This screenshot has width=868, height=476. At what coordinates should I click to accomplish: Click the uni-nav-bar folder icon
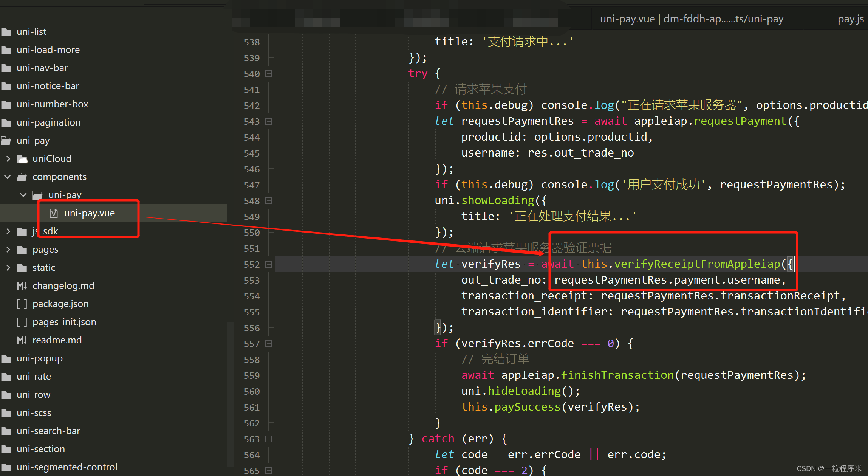(x=6, y=68)
